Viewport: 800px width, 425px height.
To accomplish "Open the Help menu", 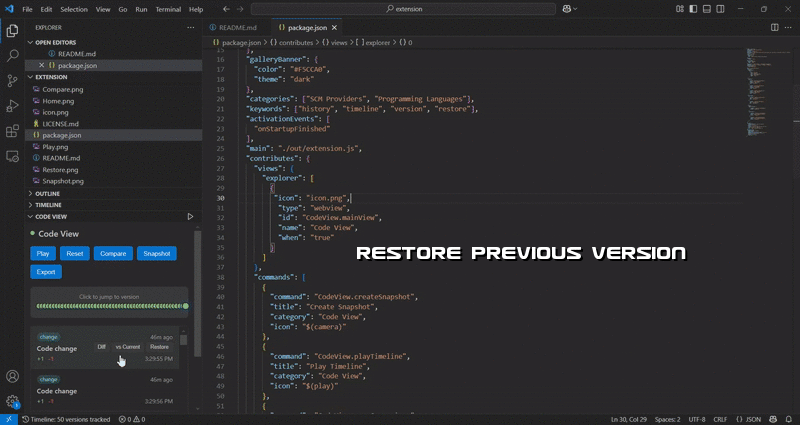I will tap(196, 9).
